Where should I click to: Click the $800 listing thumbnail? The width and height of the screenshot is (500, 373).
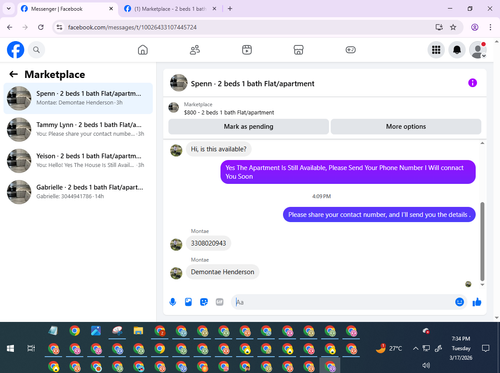pyautogui.click(x=174, y=108)
